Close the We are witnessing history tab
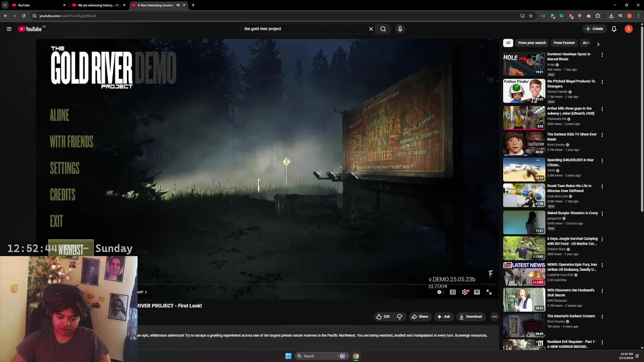The height and width of the screenshot is (362, 644). (124, 5)
